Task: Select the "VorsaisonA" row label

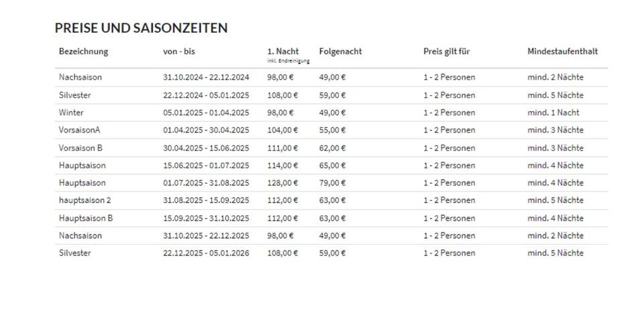Action: tap(79, 130)
